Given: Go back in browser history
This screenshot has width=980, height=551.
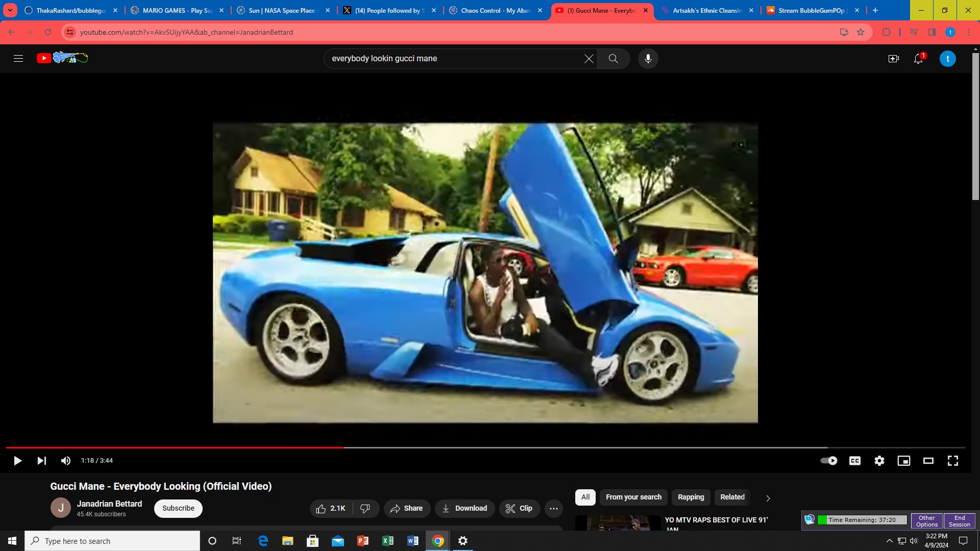Looking at the screenshot, I should click(x=11, y=32).
